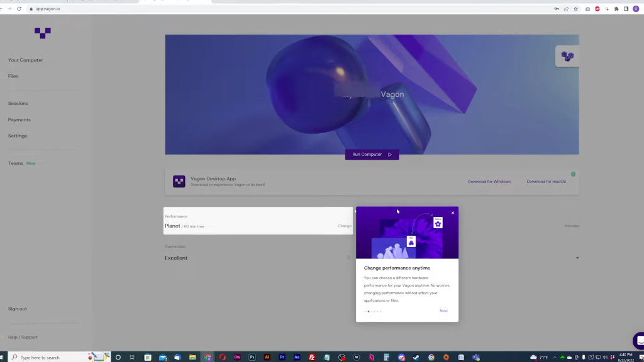This screenshot has height=362, width=644.
Task: Open Mail app from taskbar
Action: point(163,357)
